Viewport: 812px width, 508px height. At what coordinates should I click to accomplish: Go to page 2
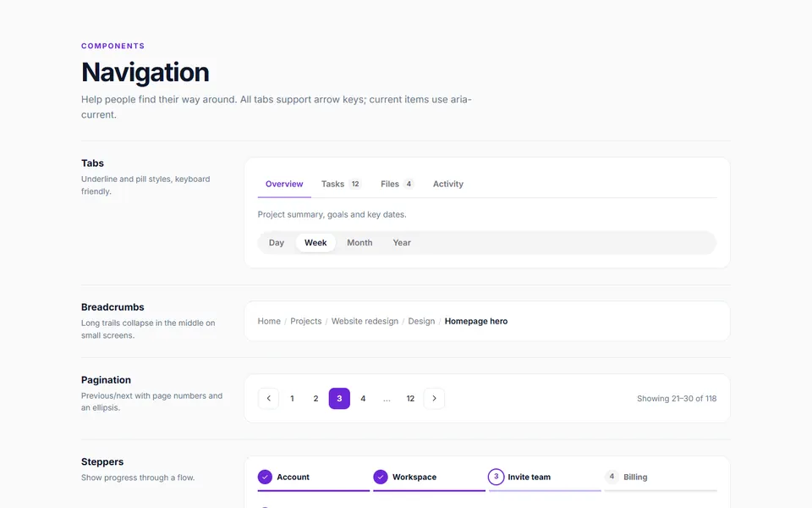click(x=315, y=398)
